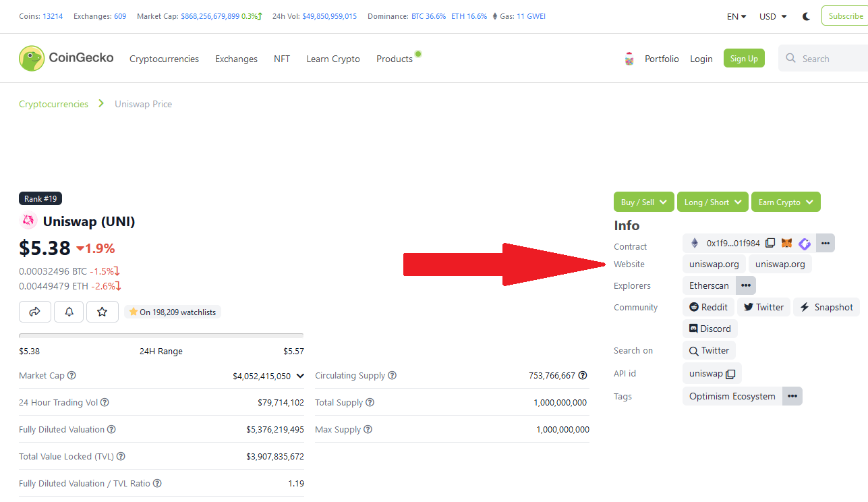This screenshot has height=502, width=868.
Task: Click the CoinGecko gecko logo
Action: pos(32,59)
